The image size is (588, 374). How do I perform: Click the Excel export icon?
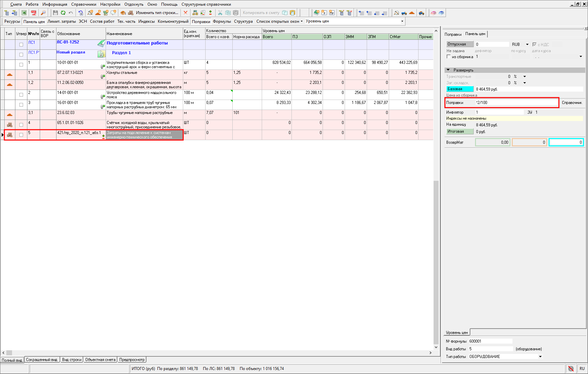pos(24,13)
